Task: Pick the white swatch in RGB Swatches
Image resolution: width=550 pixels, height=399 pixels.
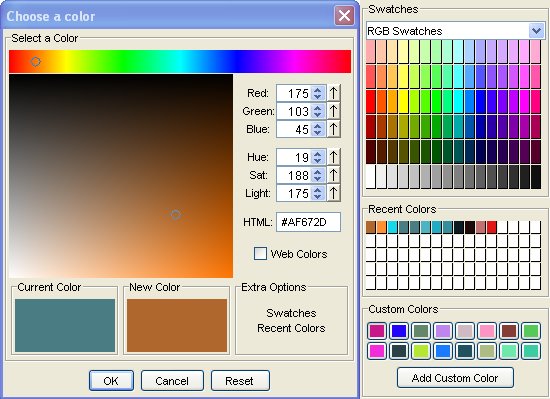Action: (371, 177)
